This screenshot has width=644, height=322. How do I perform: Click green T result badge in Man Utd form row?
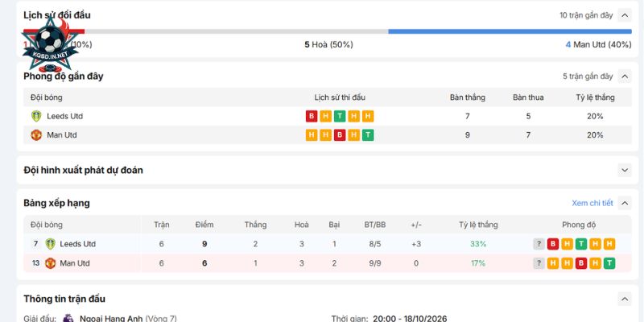[368, 135]
